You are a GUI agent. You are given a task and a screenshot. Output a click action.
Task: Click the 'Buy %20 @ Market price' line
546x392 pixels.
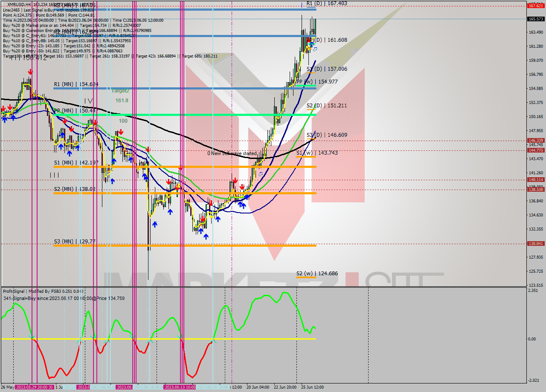[71, 26]
